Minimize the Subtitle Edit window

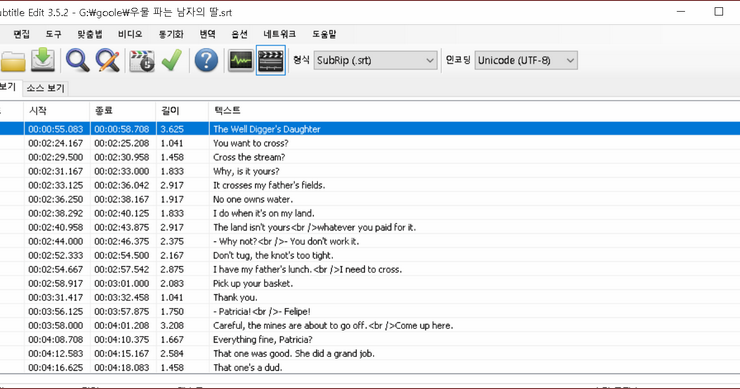coord(681,11)
